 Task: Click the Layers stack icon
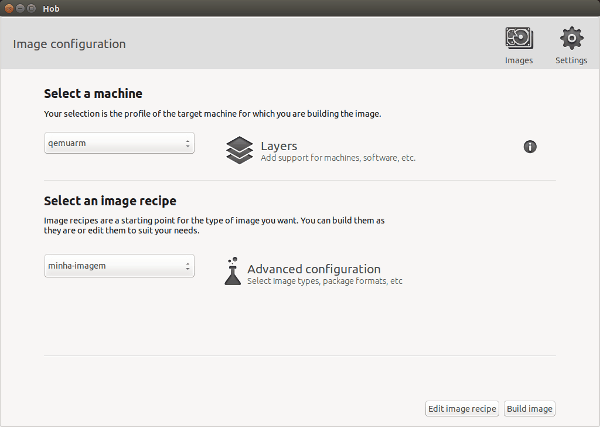click(239, 150)
